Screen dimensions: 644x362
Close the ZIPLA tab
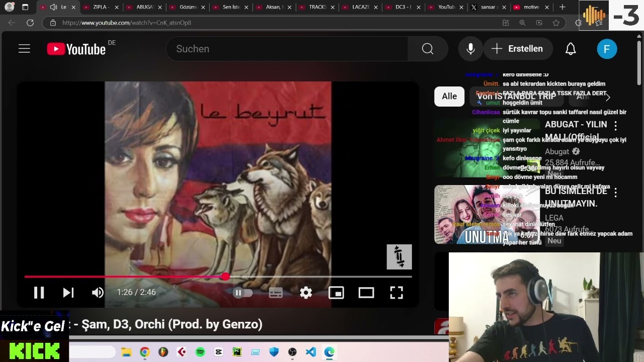pos(117,7)
